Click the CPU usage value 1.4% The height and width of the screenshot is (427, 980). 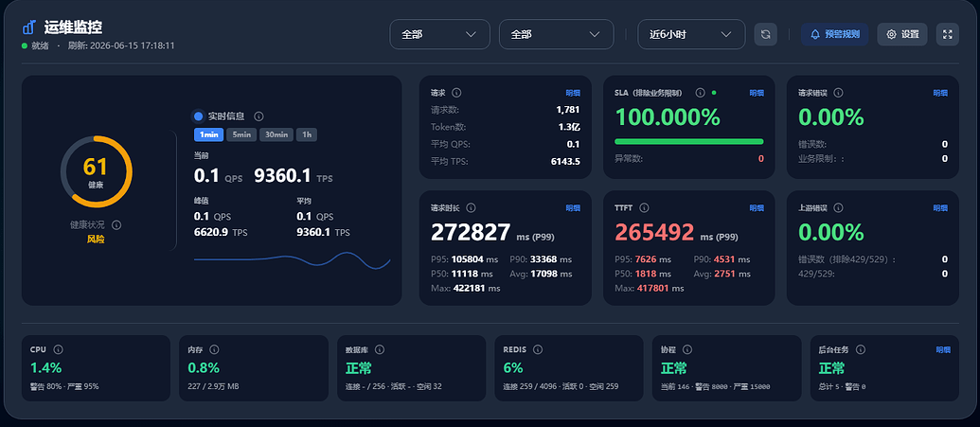point(46,367)
